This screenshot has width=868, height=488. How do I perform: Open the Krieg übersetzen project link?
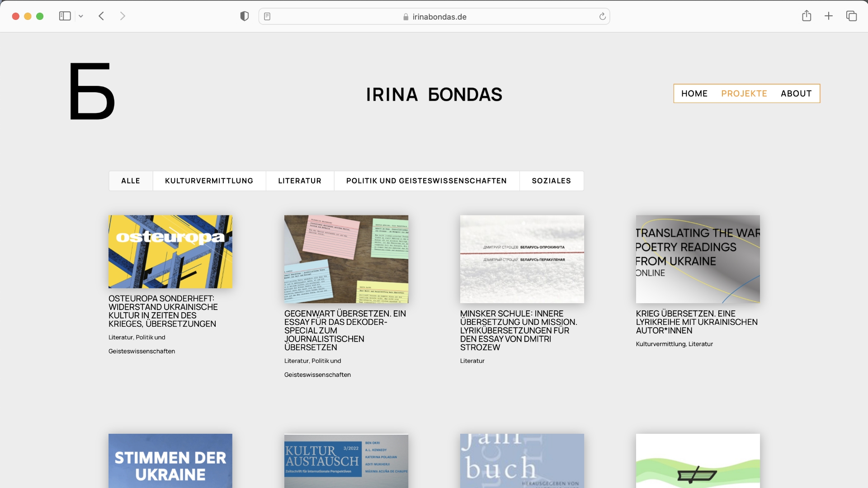click(x=696, y=322)
